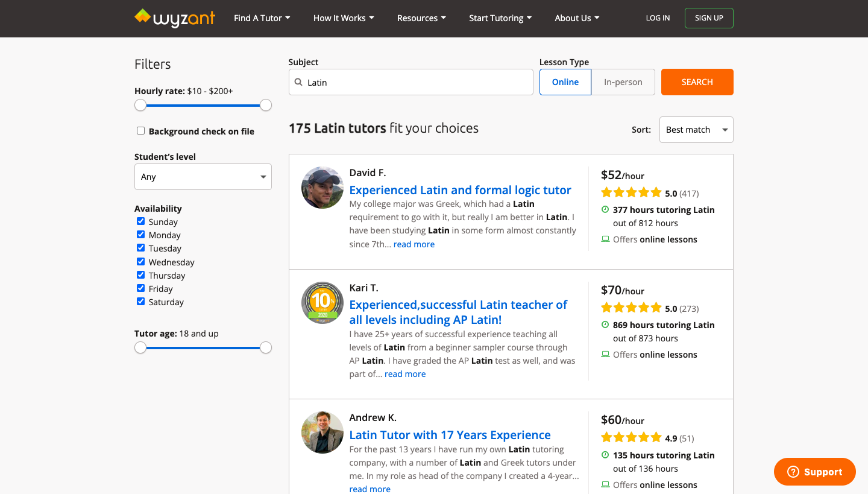
Task: Open the Student's level dropdown
Action: pos(203,177)
